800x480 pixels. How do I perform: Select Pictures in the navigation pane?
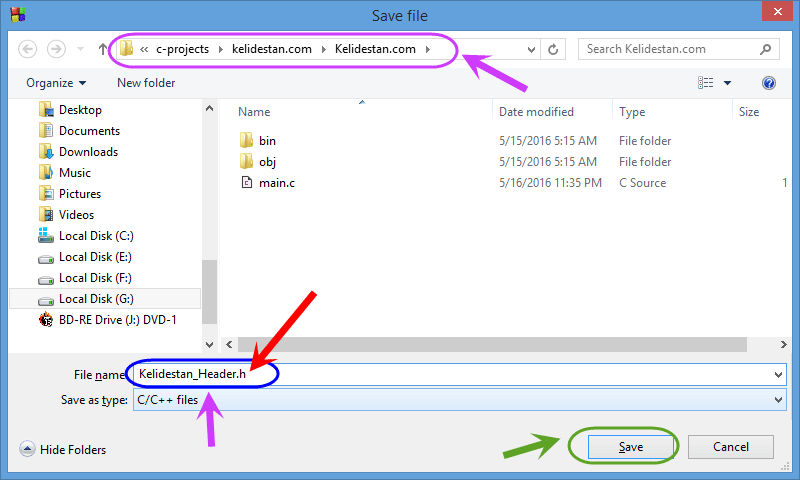80,194
